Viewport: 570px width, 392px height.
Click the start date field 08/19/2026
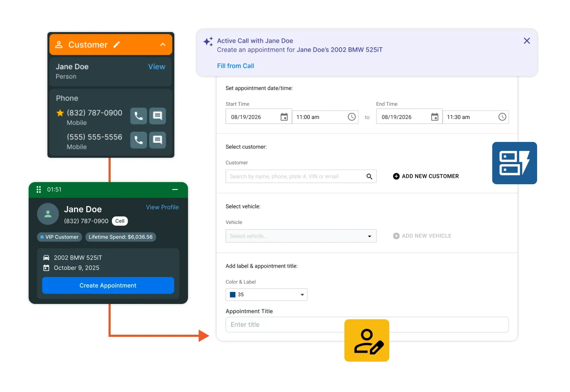point(259,117)
